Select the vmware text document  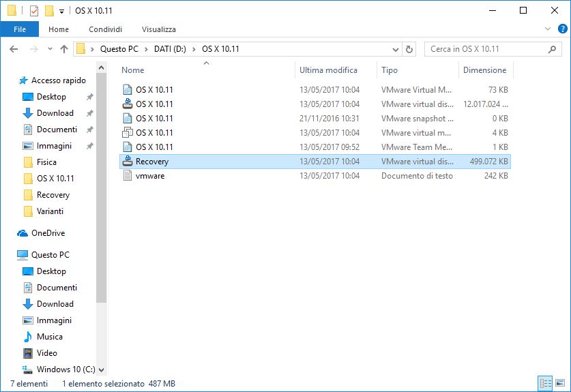click(315, 176)
